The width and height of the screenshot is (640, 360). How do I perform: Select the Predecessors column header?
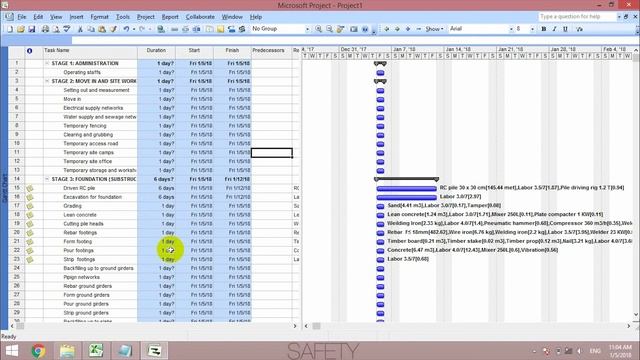coord(271,52)
